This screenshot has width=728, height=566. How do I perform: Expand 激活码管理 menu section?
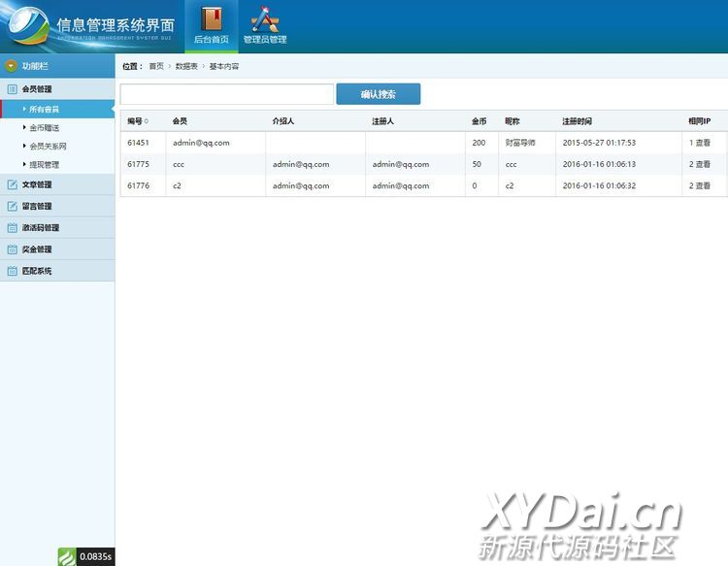[x=57, y=227]
